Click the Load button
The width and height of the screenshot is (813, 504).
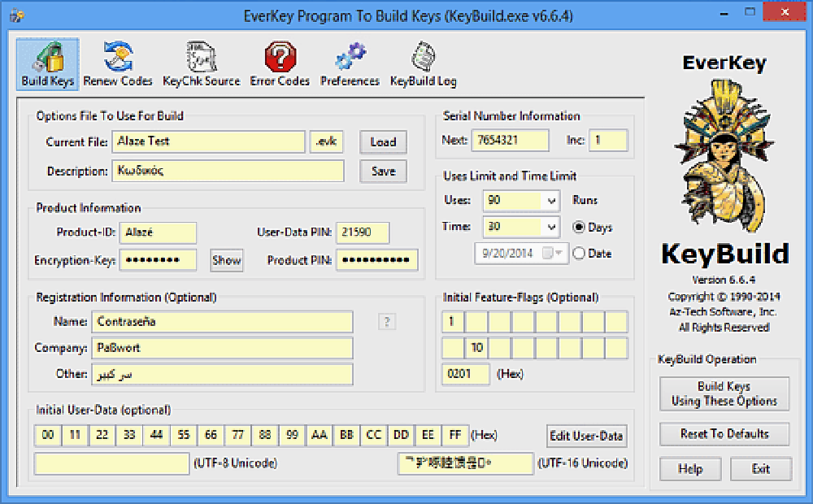pyautogui.click(x=383, y=142)
